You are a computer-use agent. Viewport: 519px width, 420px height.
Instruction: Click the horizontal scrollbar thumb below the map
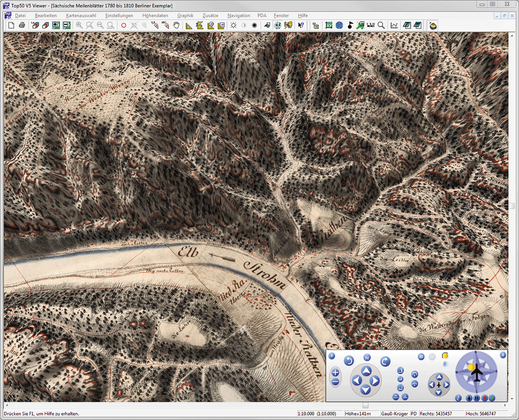point(366,405)
